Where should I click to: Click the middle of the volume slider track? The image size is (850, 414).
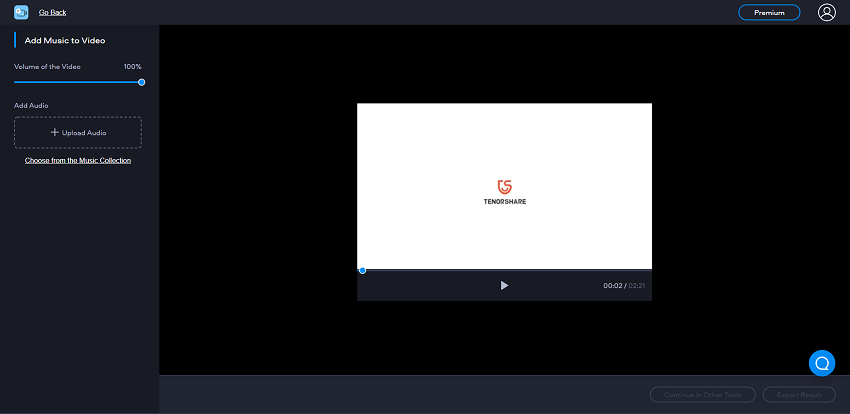(78, 82)
